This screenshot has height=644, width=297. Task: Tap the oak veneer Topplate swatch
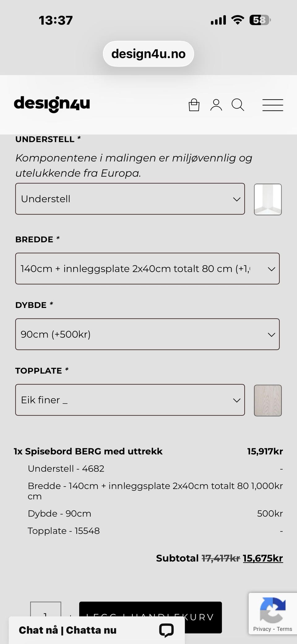pyautogui.click(x=268, y=400)
